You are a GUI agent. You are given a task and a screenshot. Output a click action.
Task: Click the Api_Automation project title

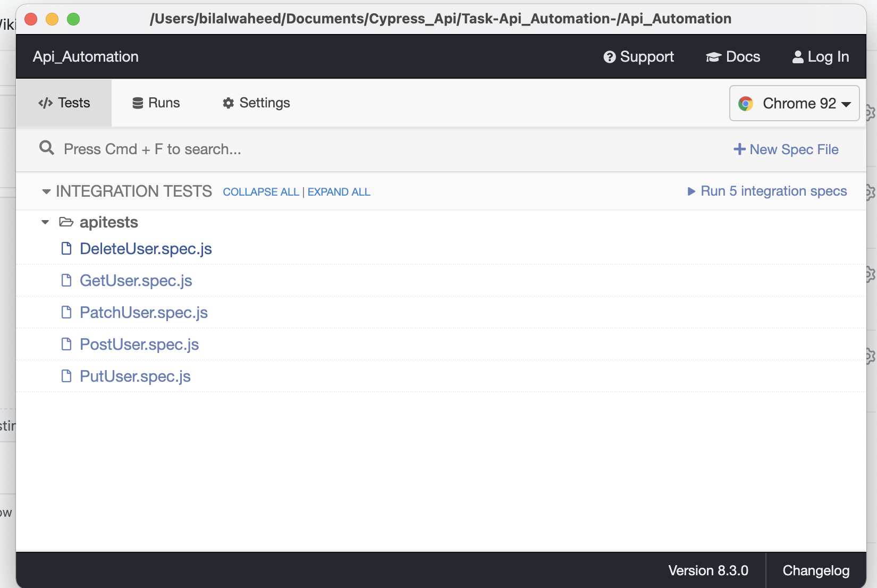click(x=86, y=57)
